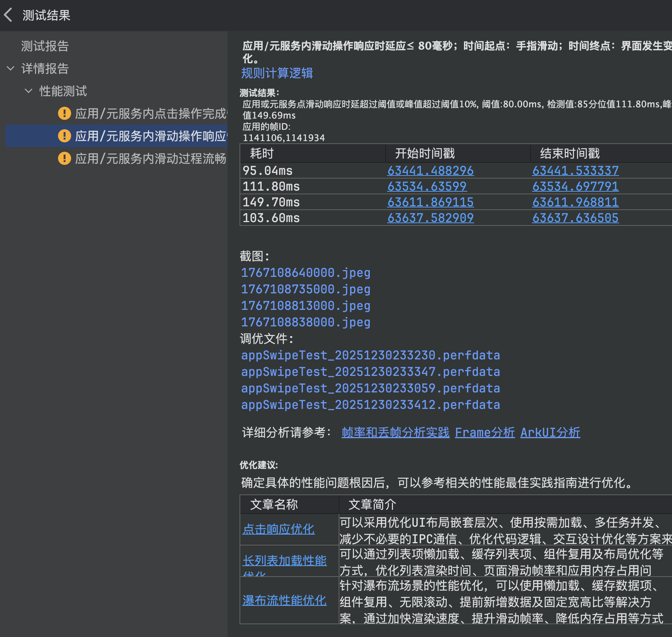The width and height of the screenshot is (672, 637).
Task: Open appSwipeTest_20251230233230.perfdata file
Action: tap(371, 355)
